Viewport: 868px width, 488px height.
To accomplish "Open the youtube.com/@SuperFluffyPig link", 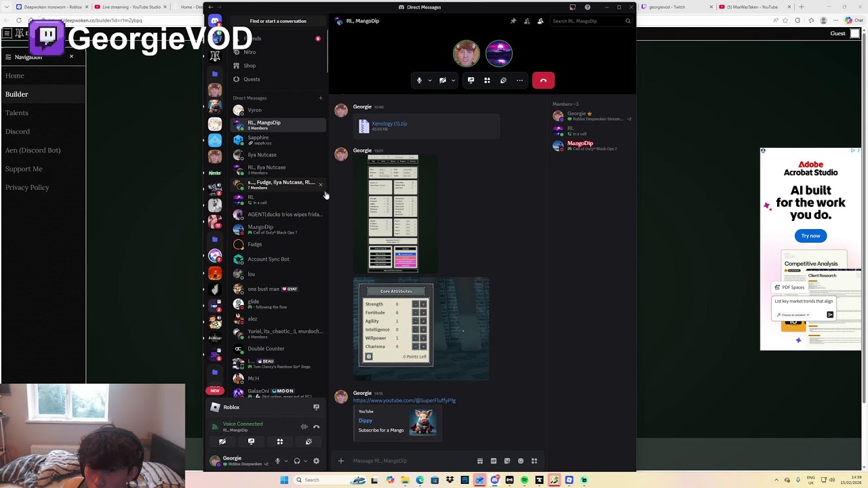I will 404,401.
